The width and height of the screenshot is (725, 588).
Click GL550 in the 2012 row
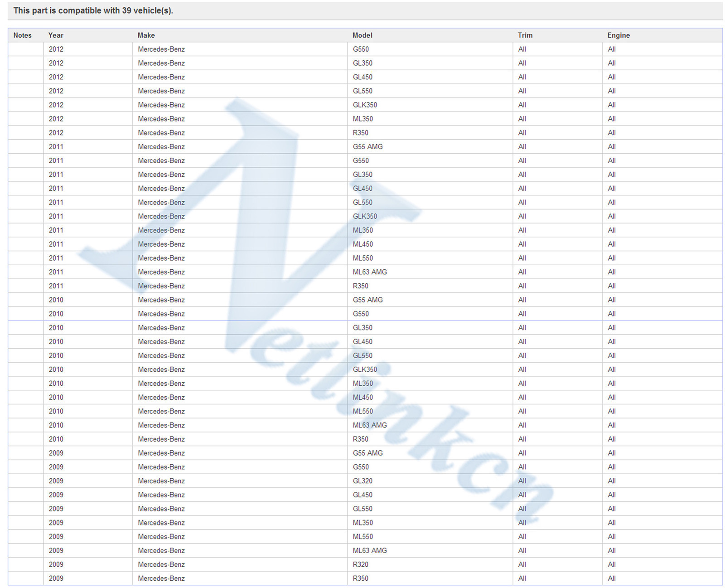coord(362,91)
